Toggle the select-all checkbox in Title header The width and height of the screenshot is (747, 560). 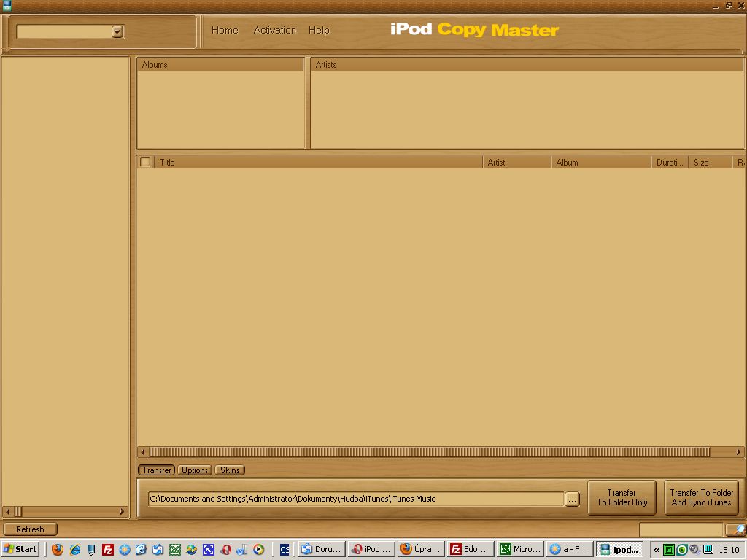coord(145,162)
